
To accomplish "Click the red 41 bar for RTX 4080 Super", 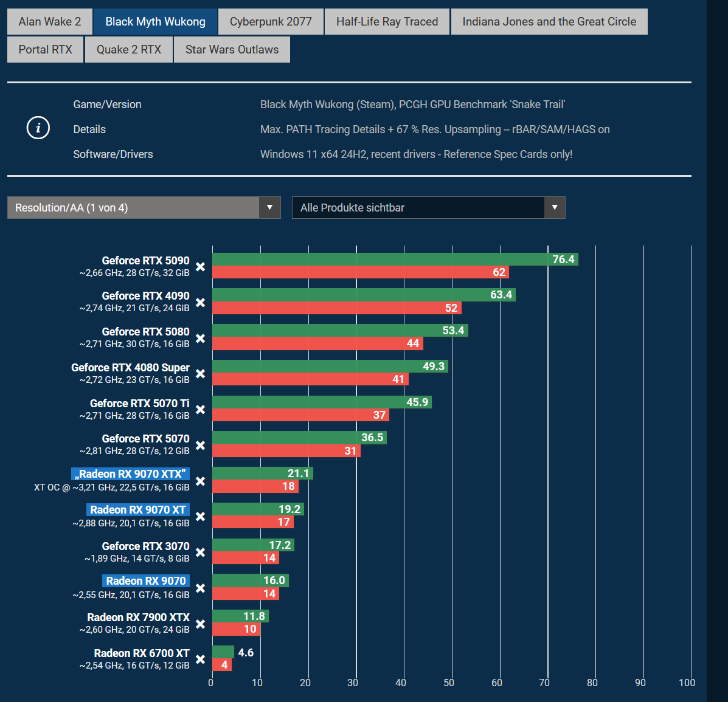I will point(311,379).
